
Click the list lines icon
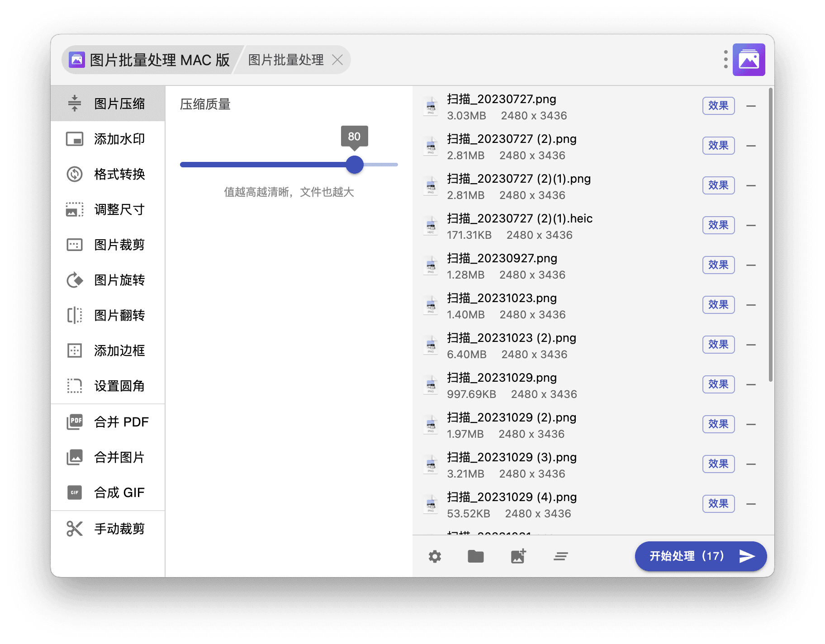coord(561,556)
